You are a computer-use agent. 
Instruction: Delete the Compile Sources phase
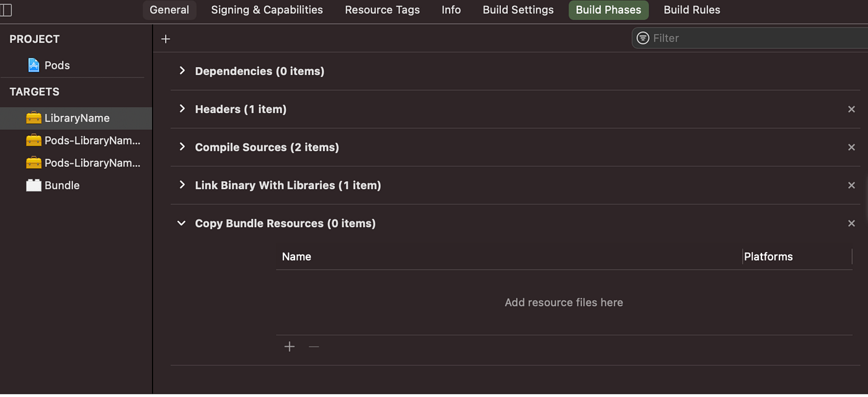851,147
